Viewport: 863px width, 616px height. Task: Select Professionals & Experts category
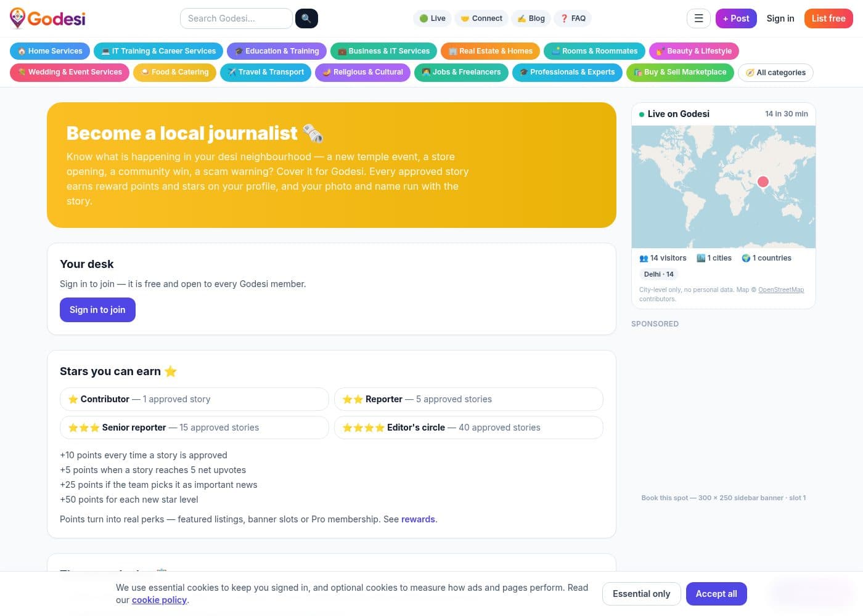click(567, 72)
